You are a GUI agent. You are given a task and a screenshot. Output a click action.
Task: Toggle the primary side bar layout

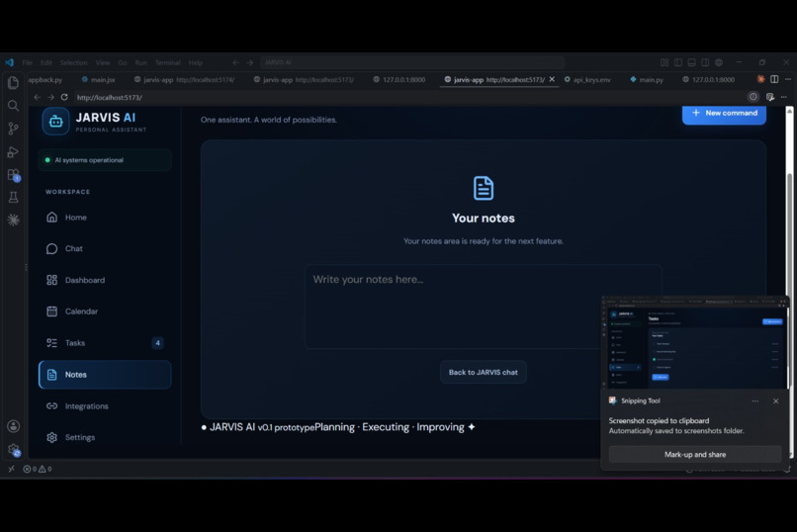[x=678, y=62]
